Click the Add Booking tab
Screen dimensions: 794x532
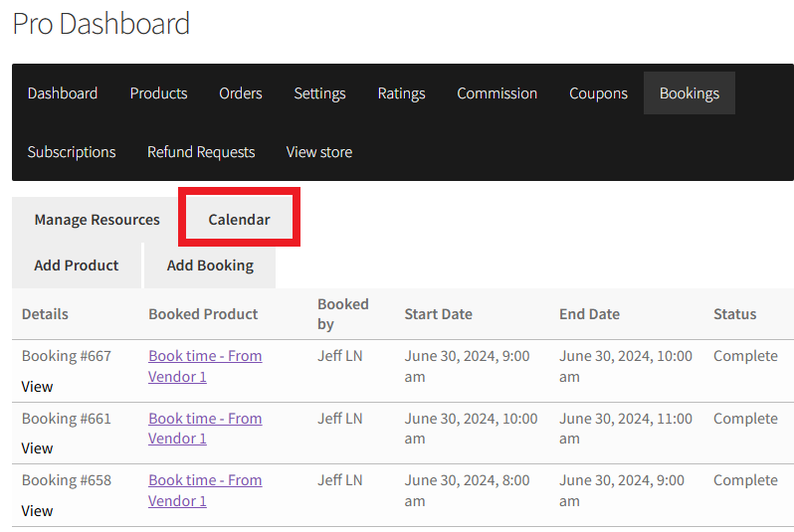(x=210, y=266)
